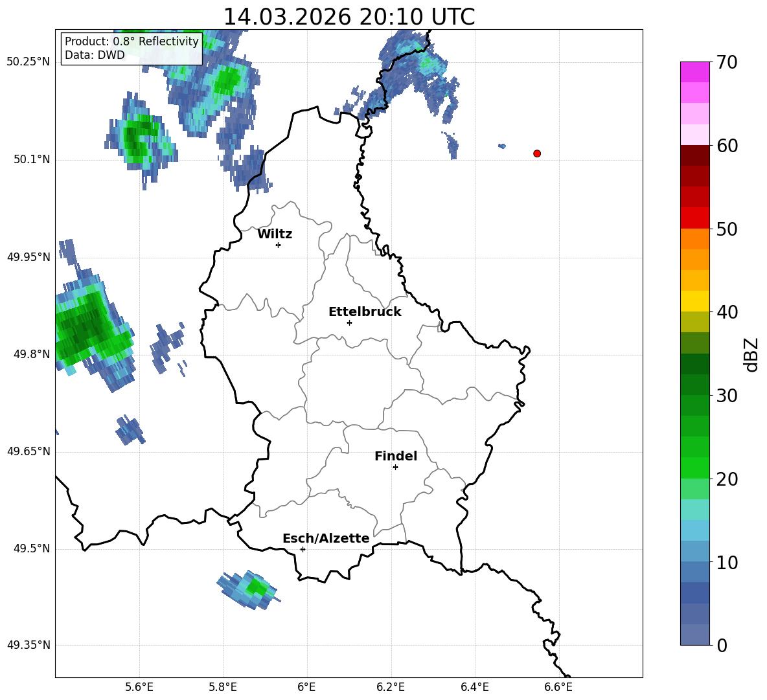Click the 49.65°N latitude label
Screen dimensions: 767x700
click(x=29, y=451)
